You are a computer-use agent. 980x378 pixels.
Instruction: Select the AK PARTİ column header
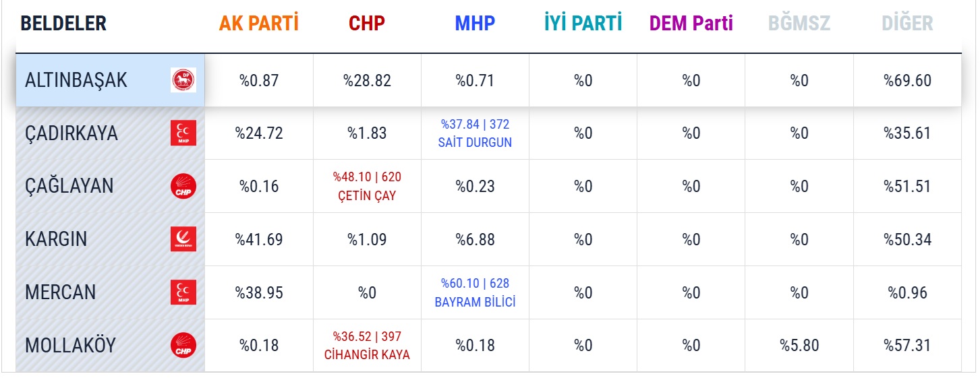(259, 24)
